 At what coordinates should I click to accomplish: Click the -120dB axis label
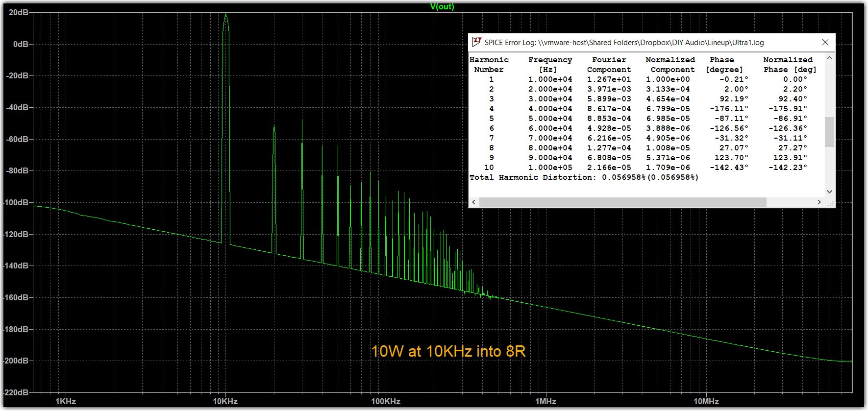click(16, 234)
